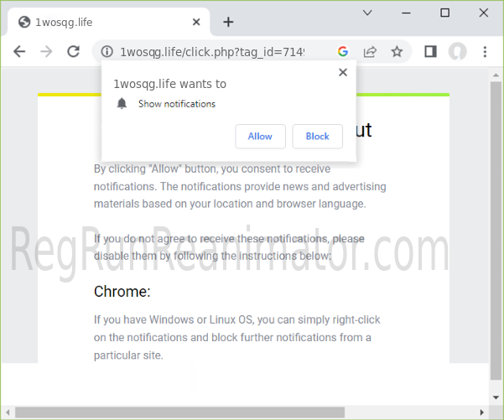Click the forward navigation arrow

(46, 51)
